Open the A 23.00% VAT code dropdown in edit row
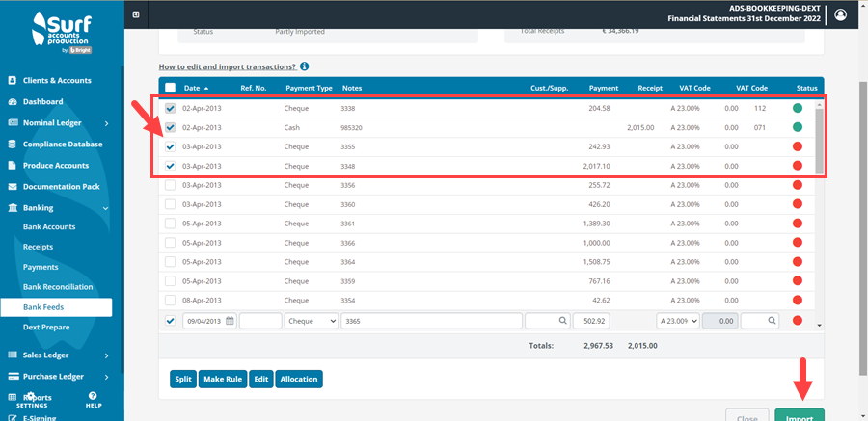 (678, 321)
